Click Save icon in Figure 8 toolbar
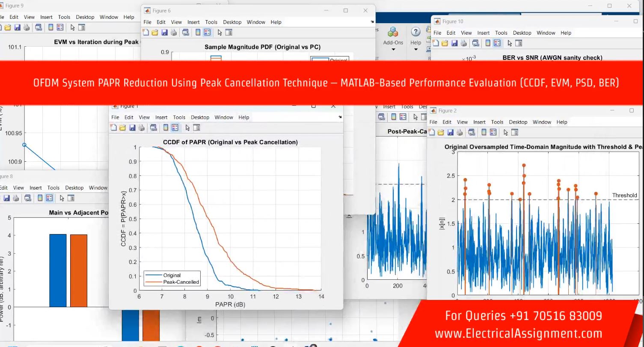The image size is (644, 347). (7, 198)
